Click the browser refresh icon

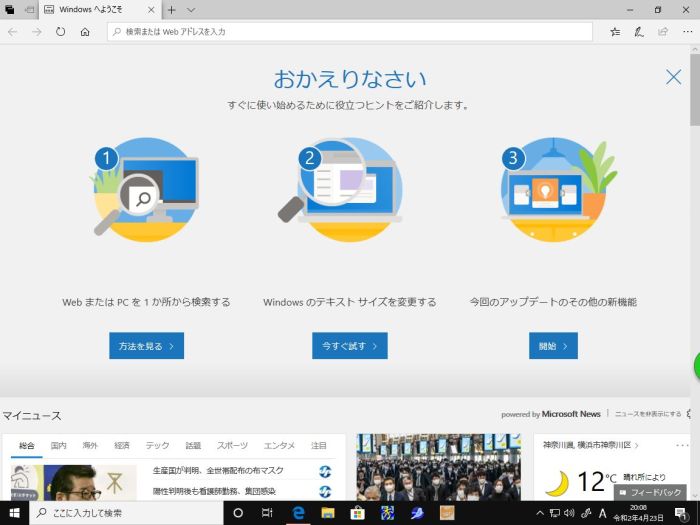61,32
